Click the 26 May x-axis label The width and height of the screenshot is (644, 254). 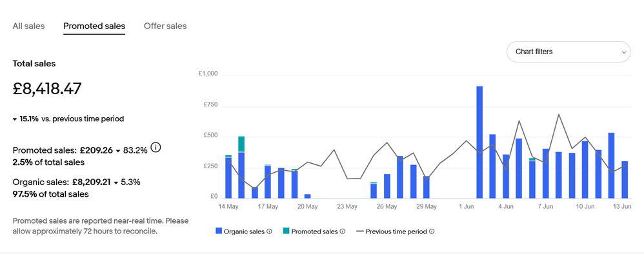point(387,206)
